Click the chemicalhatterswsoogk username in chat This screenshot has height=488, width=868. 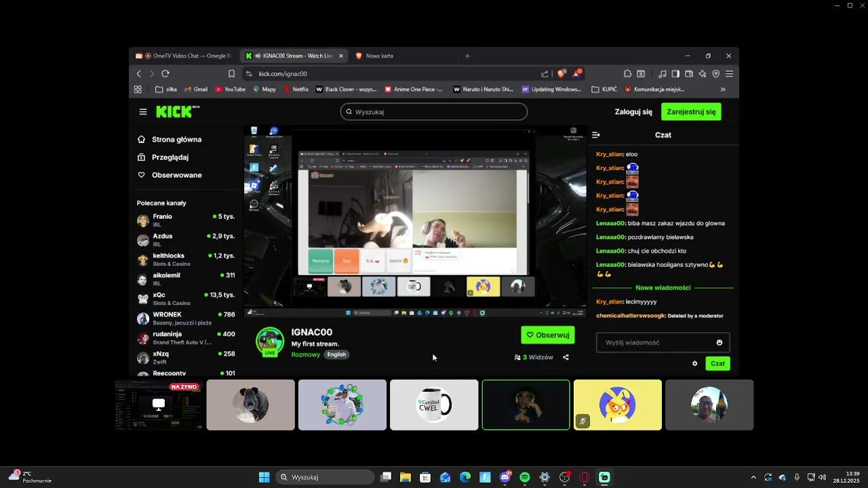(630, 316)
